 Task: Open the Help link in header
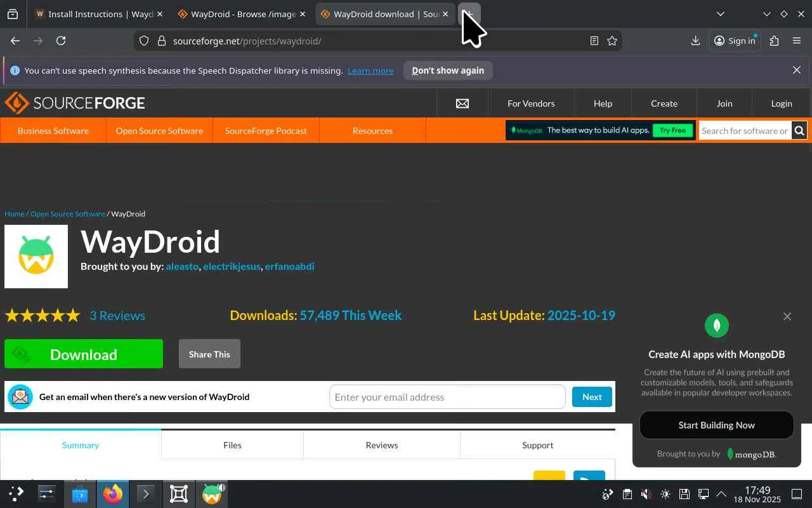coord(603,104)
